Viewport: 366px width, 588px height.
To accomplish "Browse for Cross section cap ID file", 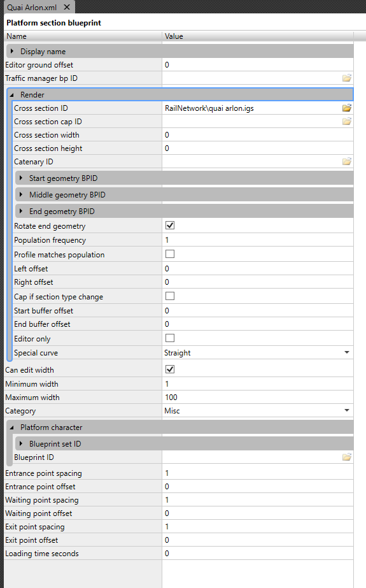I will (x=346, y=122).
